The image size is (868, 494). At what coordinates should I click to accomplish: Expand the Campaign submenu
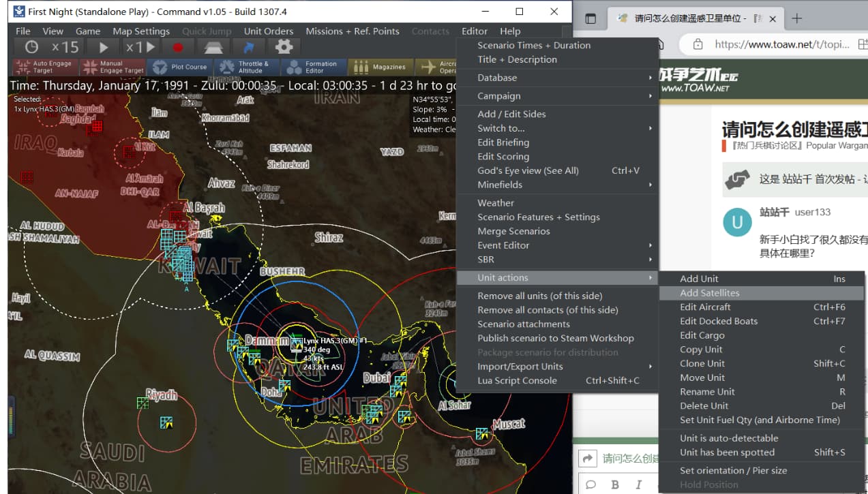click(557, 96)
